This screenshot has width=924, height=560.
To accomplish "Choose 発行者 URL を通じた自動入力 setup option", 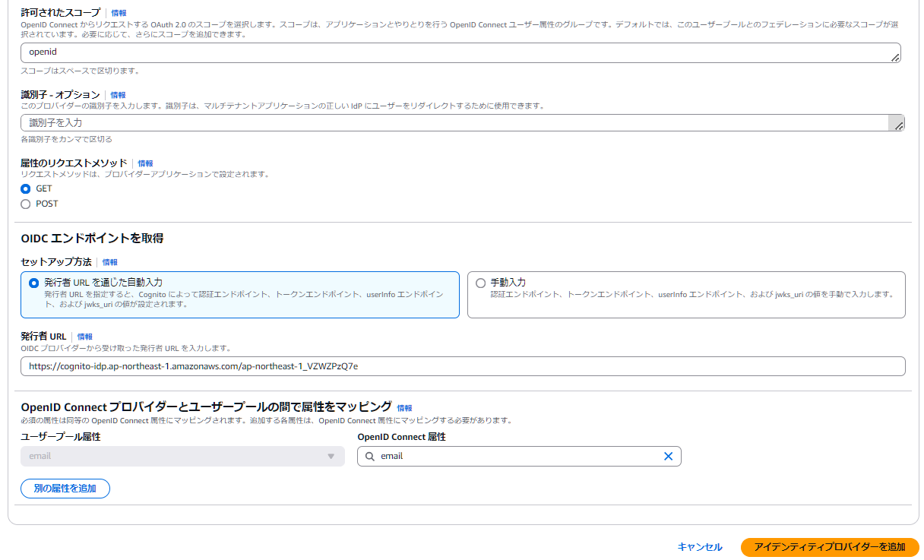I will 240,295.
